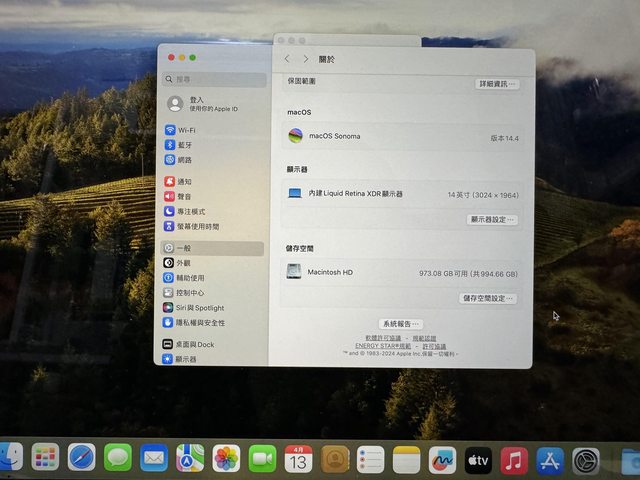The width and height of the screenshot is (640, 480).
Task: Open Screen Time (螢幕使用時間) settings
Action: (x=191, y=226)
